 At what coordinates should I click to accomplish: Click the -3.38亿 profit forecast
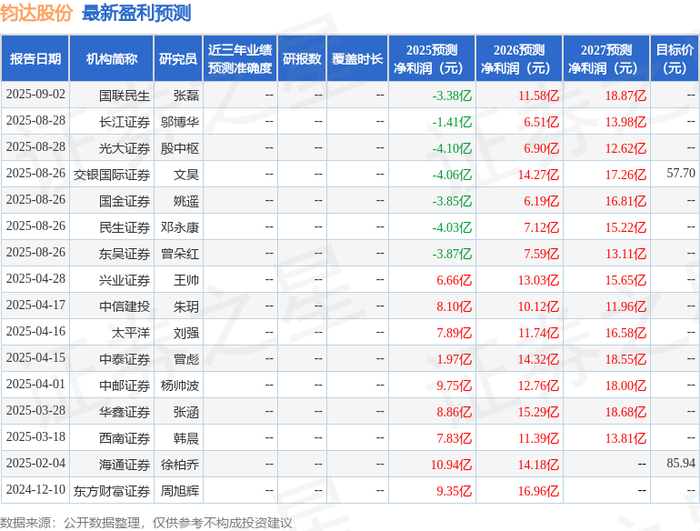[x=452, y=95]
